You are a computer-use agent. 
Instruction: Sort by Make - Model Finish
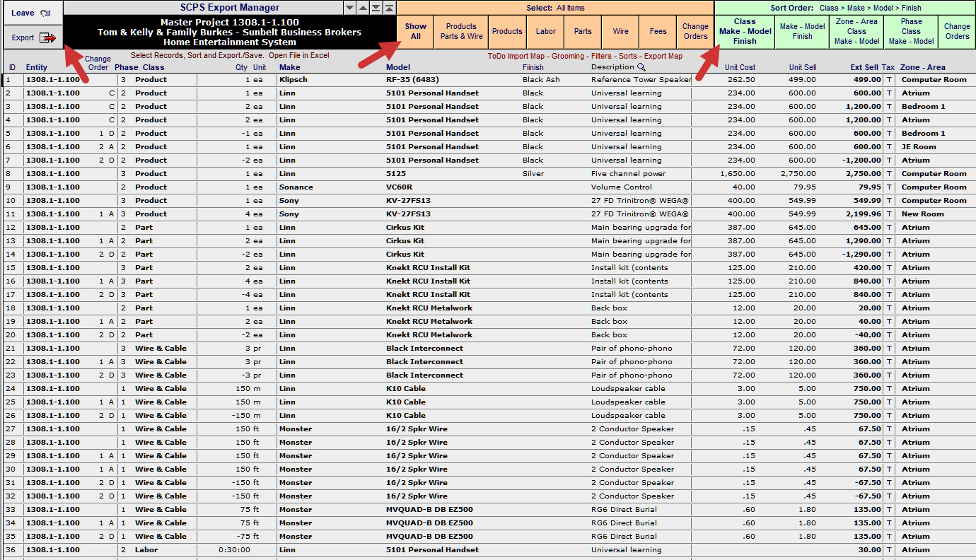(802, 31)
